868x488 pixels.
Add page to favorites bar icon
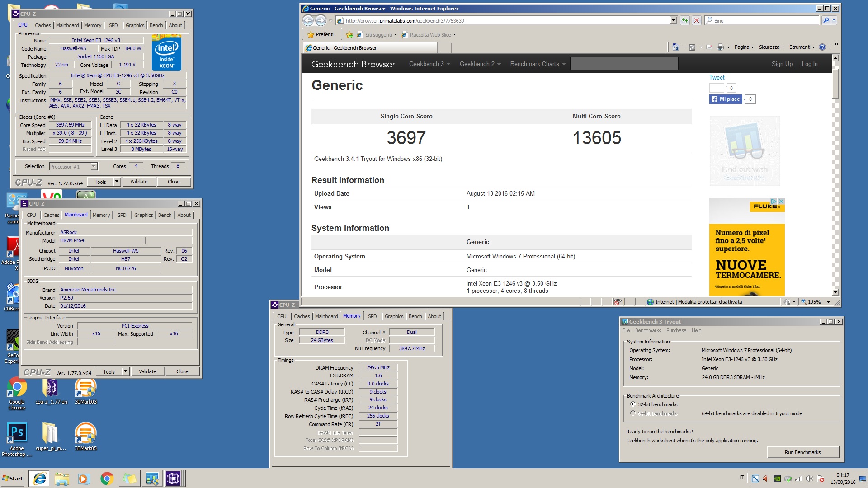coord(349,35)
